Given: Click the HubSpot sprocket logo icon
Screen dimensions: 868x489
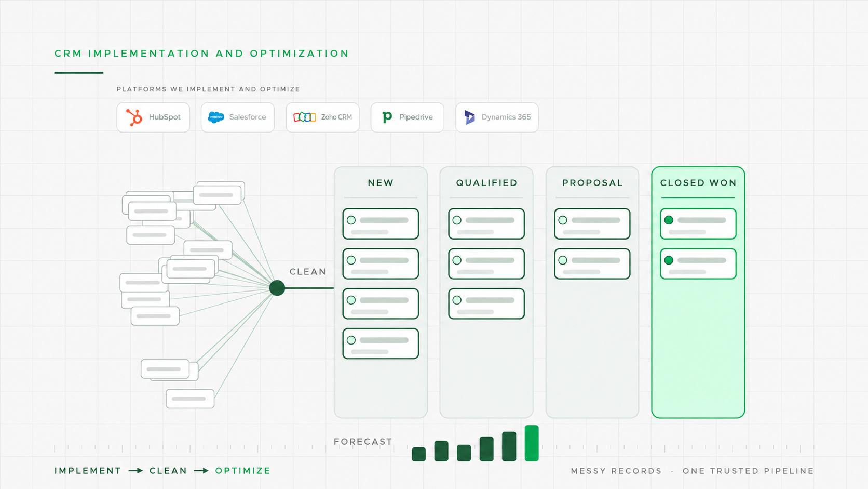Looking at the screenshot, I should coord(134,117).
